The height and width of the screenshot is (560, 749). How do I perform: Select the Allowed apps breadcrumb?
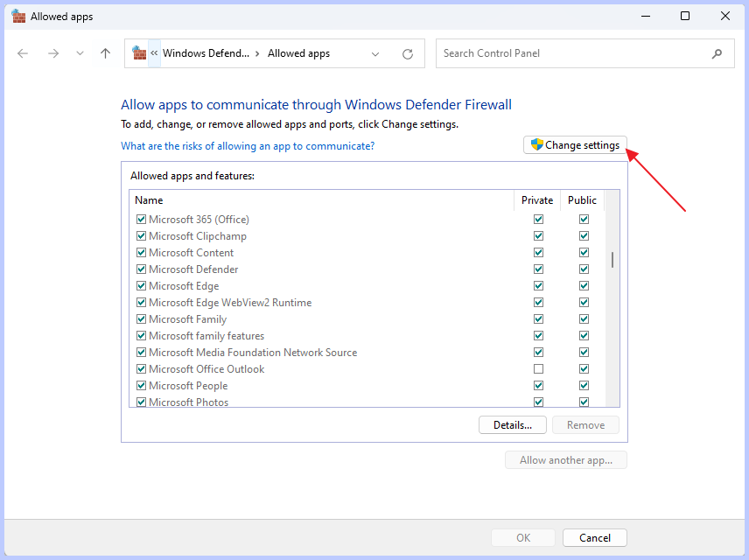[298, 53]
